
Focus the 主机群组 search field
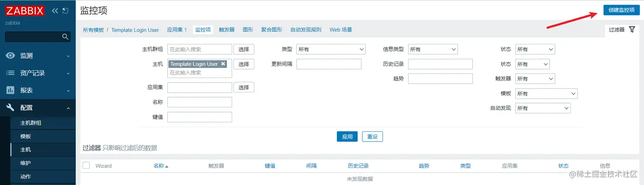[200, 49]
